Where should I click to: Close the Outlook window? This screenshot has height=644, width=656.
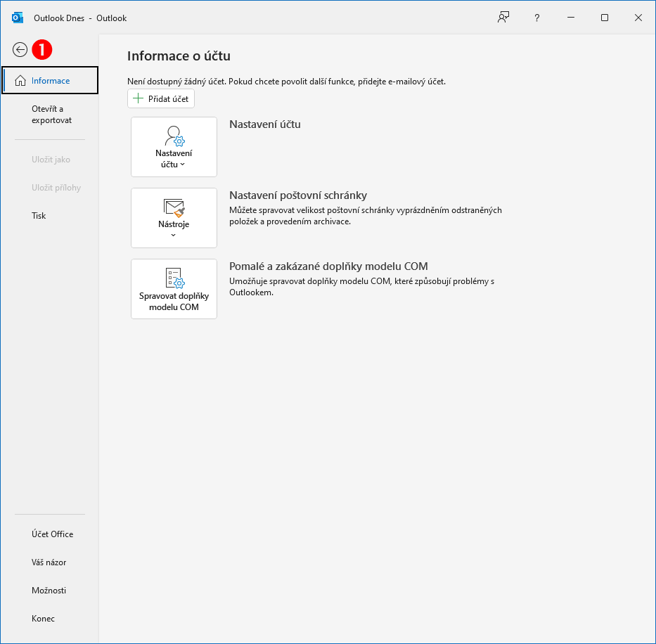[x=638, y=18]
